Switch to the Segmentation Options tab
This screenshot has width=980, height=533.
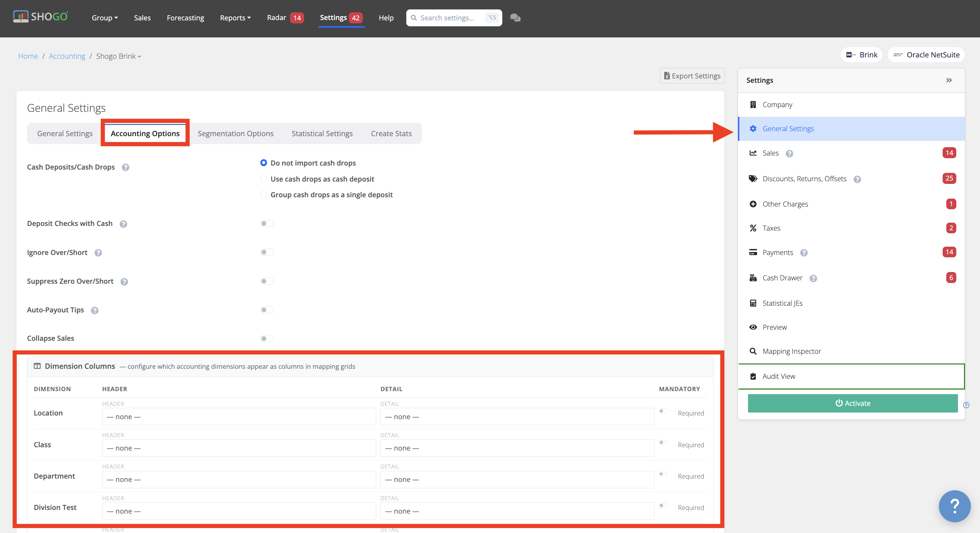[236, 134]
